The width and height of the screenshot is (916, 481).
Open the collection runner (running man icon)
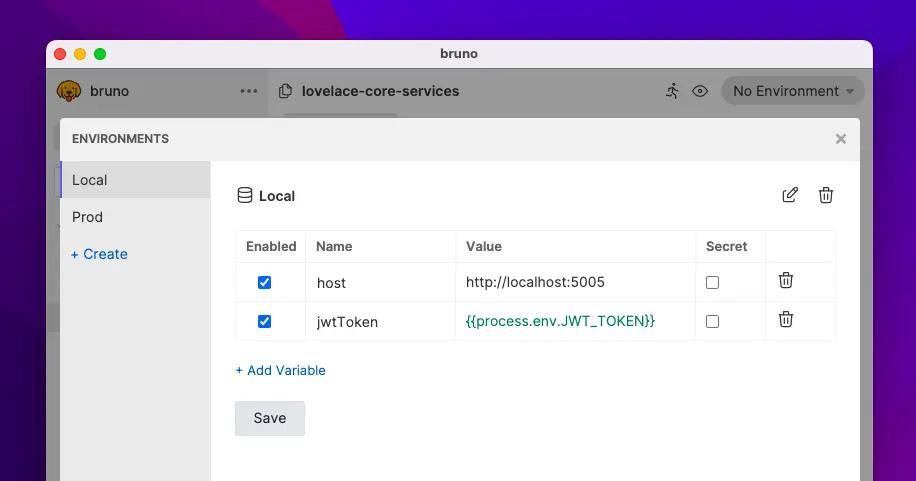[x=672, y=91]
